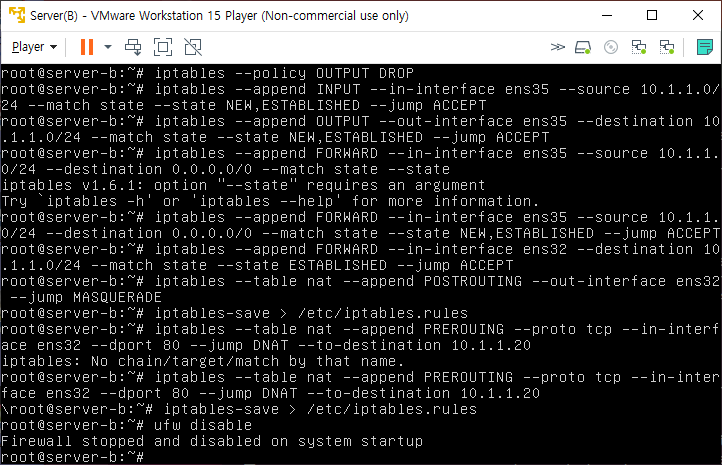The image size is (722, 465).
Task: Click the CD/DVD drive device icon
Action: (x=611, y=47)
